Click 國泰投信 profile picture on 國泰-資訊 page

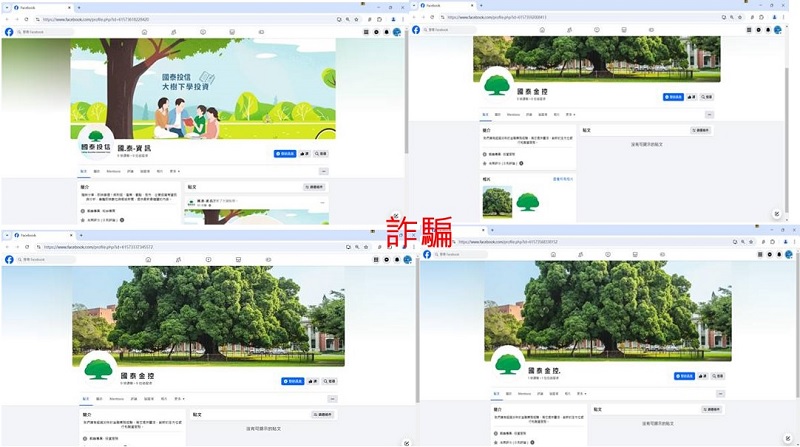coord(95,142)
